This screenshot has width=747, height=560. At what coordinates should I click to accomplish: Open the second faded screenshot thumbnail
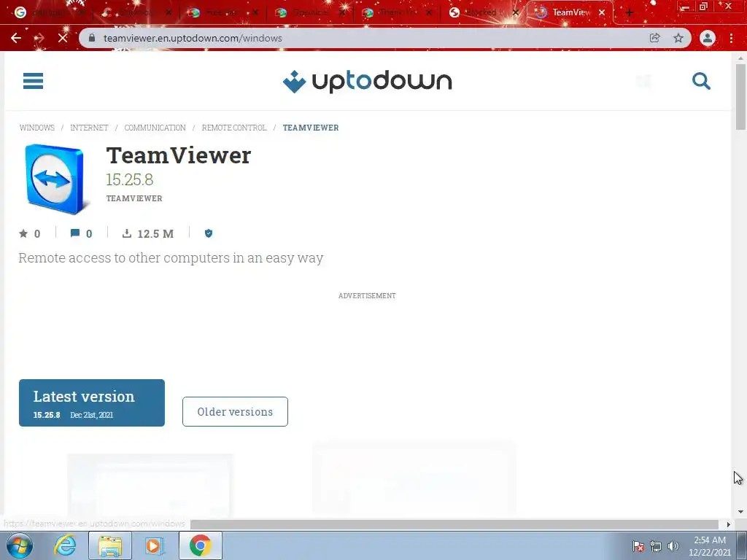pyautogui.click(x=414, y=478)
